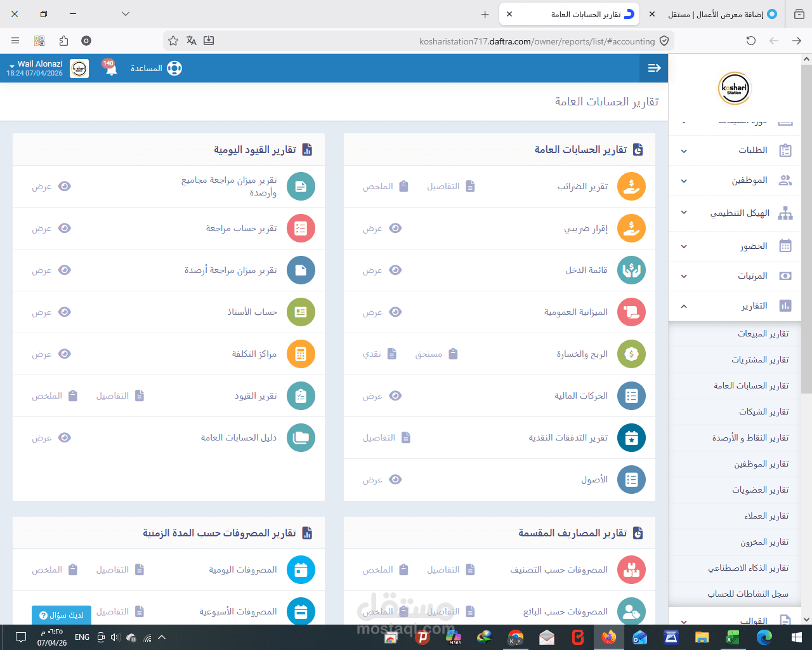Viewport: 812px width, 650px height.
Task: Click the tax declaration (إقرار ضريبي) icon
Action: pyautogui.click(x=631, y=229)
